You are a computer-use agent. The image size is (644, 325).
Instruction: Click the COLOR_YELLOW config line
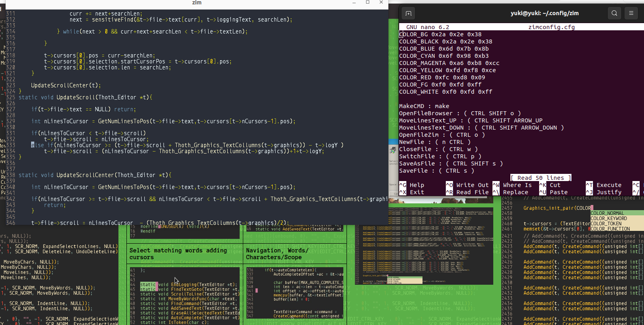(x=447, y=70)
